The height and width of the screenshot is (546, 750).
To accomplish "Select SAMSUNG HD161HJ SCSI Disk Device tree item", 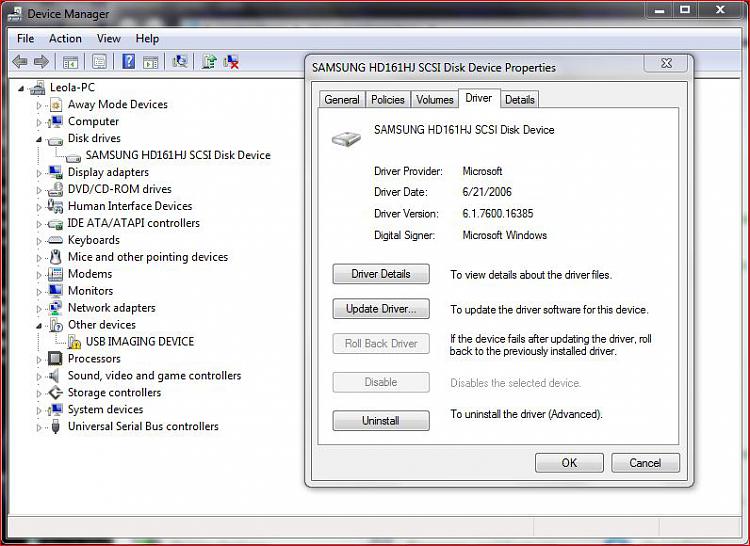I will pyautogui.click(x=178, y=155).
